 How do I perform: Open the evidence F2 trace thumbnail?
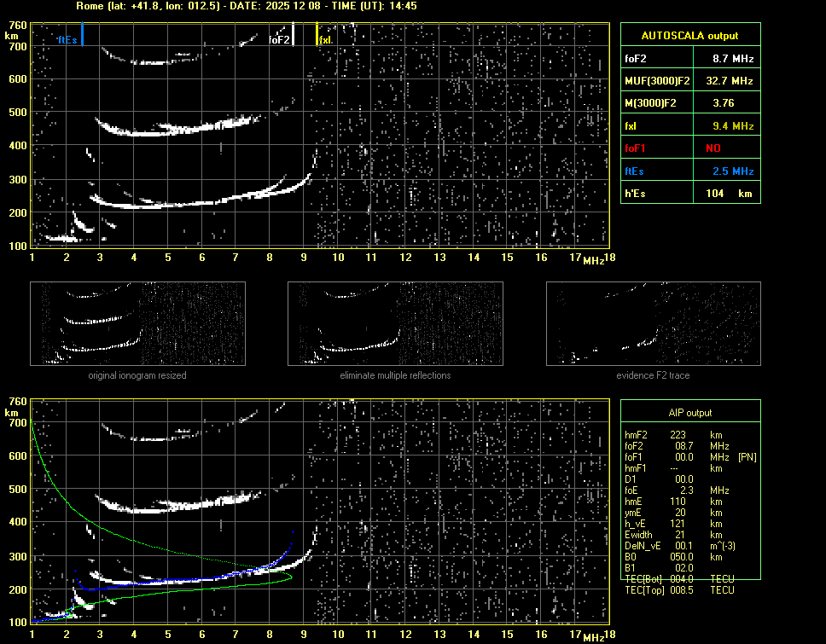coord(653,323)
